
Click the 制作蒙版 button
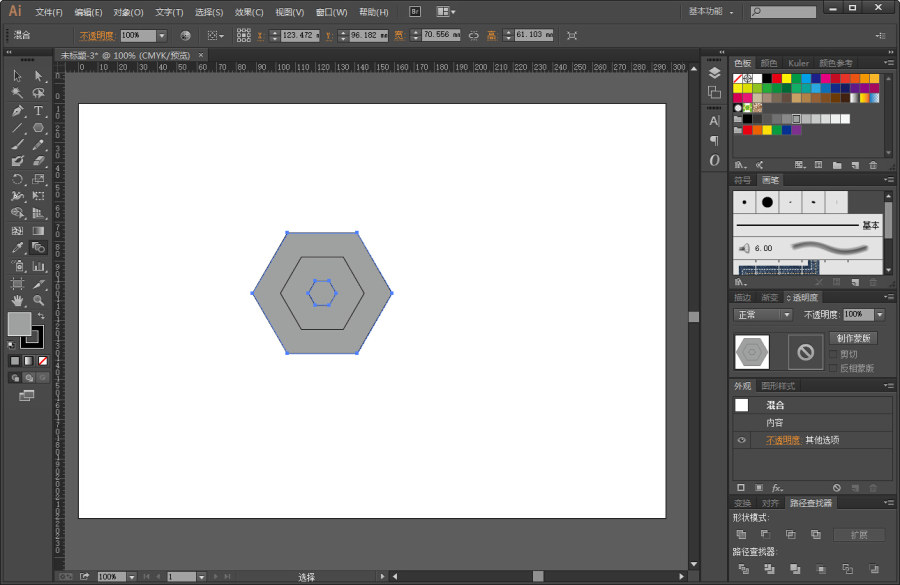tap(853, 338)
